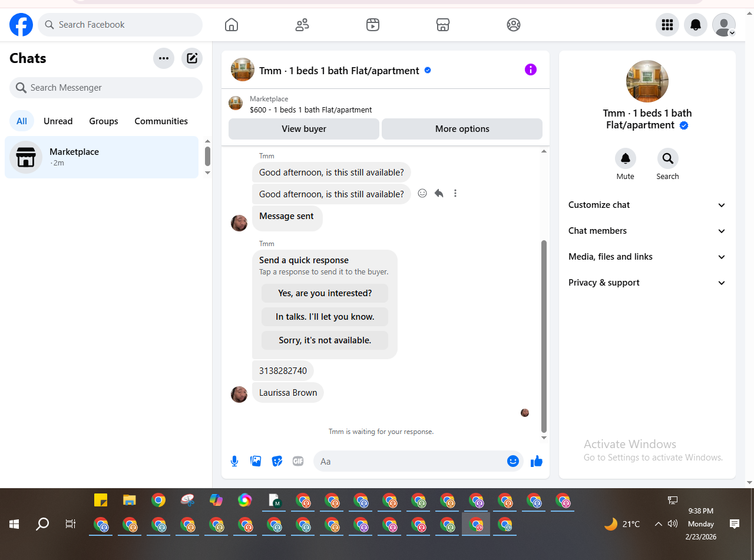Choose a sticker using the sticker icon

pos(277,461)
